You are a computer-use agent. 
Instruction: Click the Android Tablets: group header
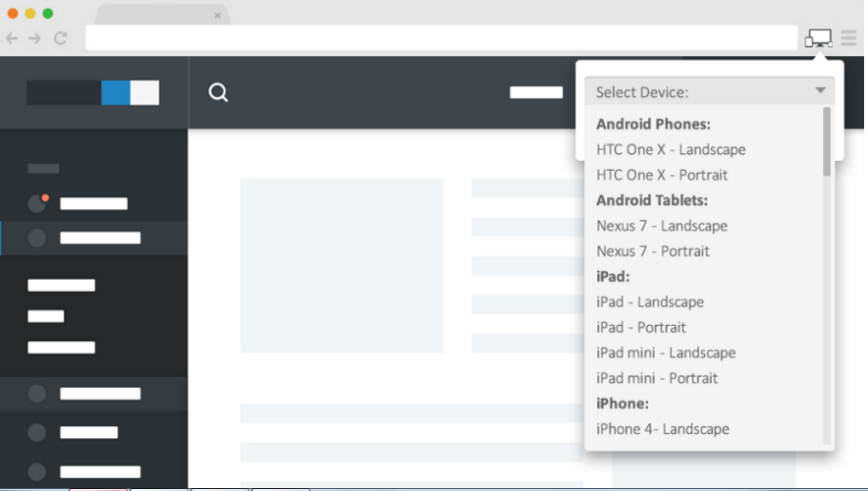click(652, 200)
